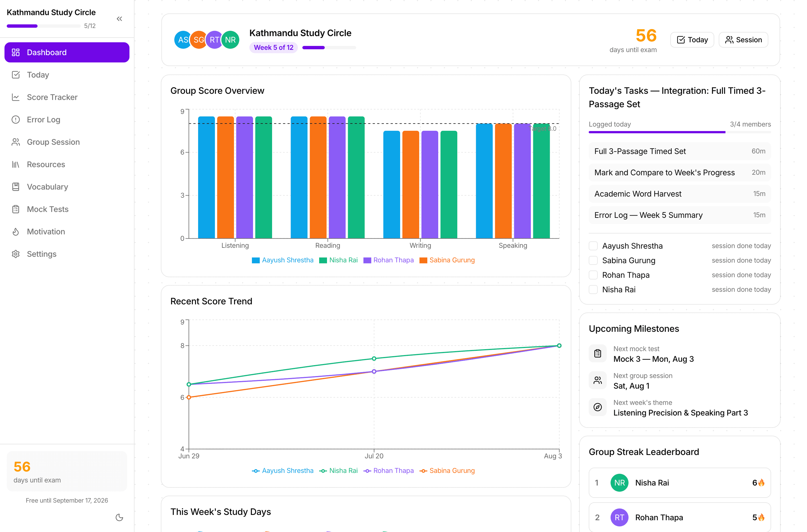This screenshot has height=532, width=807.
Task: Open Mark and Compare to Week's Progress task
Action: 680,172
